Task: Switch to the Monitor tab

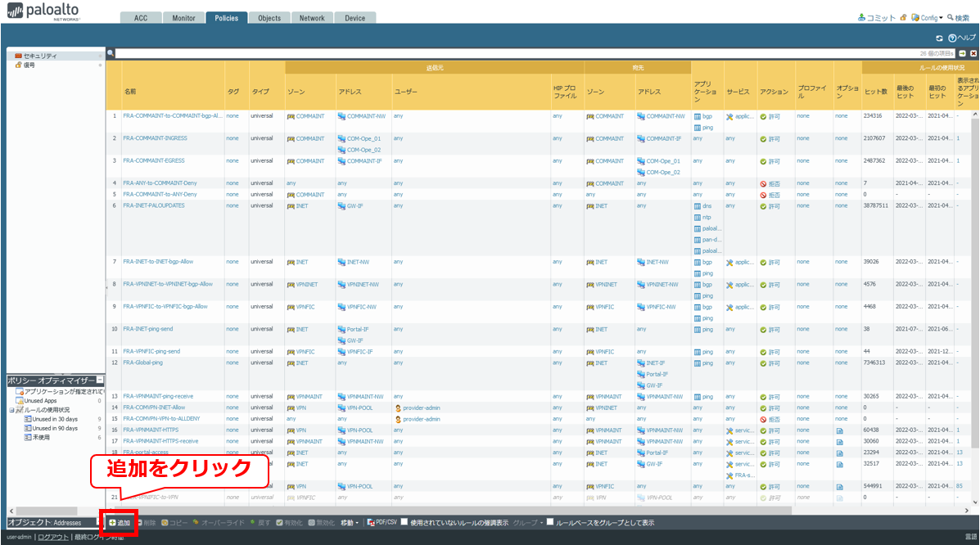Action: pos(183,18)
